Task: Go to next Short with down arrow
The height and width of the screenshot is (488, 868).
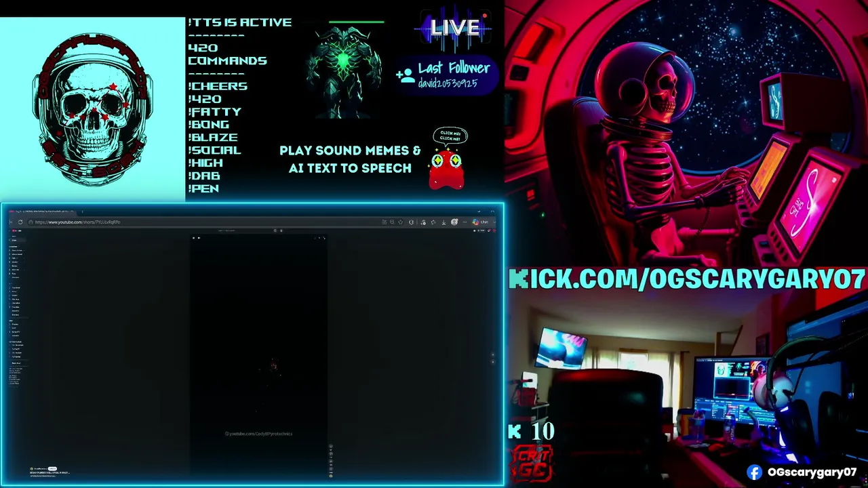Action: coord(493,362)
